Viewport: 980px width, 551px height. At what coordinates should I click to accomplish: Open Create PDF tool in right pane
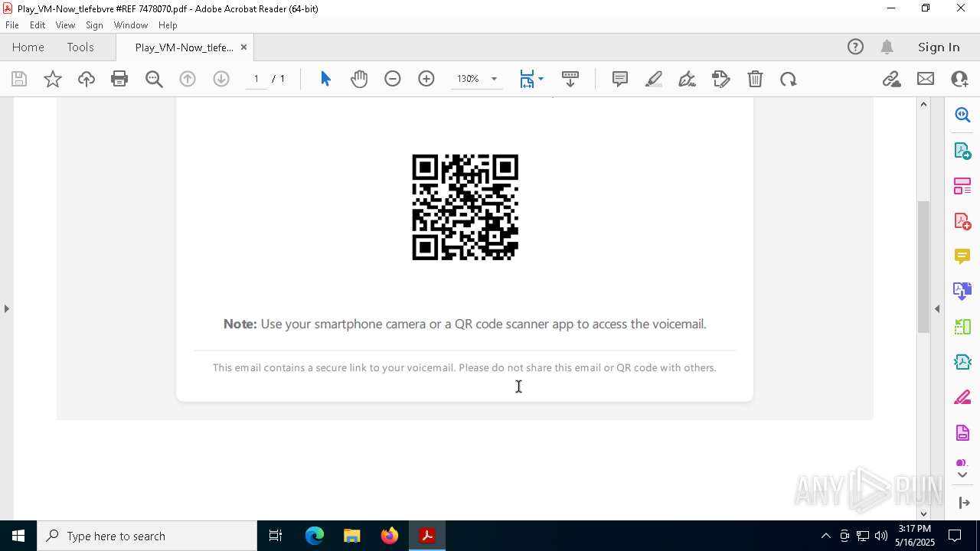click(x=962, y=221)
